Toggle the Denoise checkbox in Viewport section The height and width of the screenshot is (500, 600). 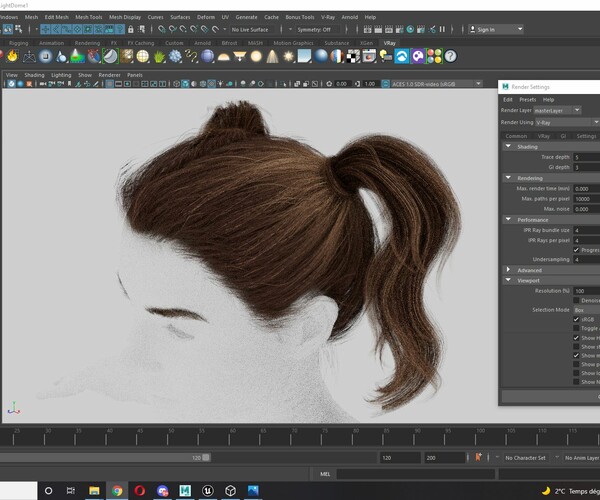click(x=576, y=300)
